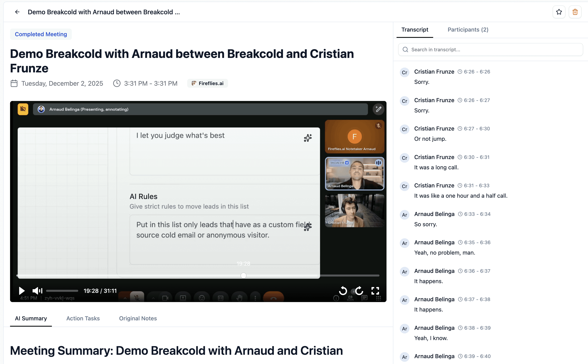Click the Completed Meeting status badge
The width and height of the screenshot is (588, 364).
pos(41,34)
